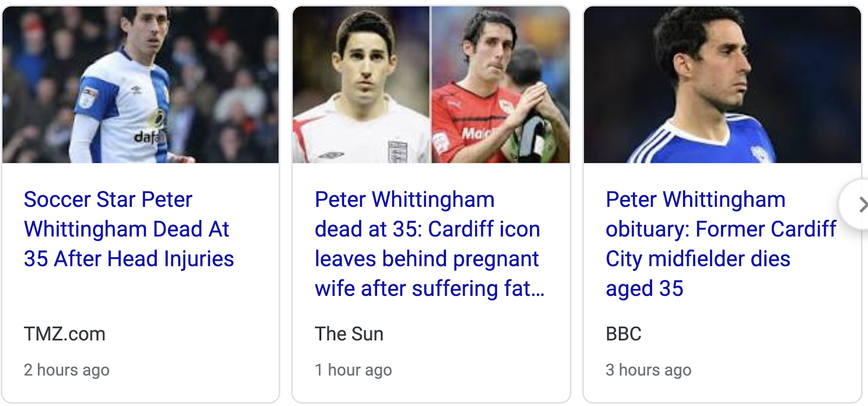Image resolution: width=868 pixels, height=406 pixels.
Task: Click 'City midfielder dies' headline line
Action: pos(698,259)
